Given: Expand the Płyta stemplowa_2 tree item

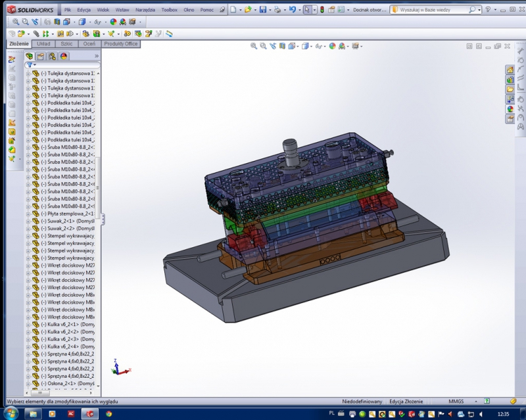Looking at the screenshot, I should (x=28, y=214).
